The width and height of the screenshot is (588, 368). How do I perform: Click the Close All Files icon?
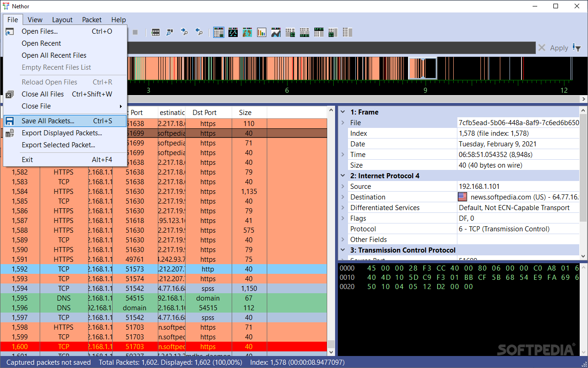coord(10,94)
